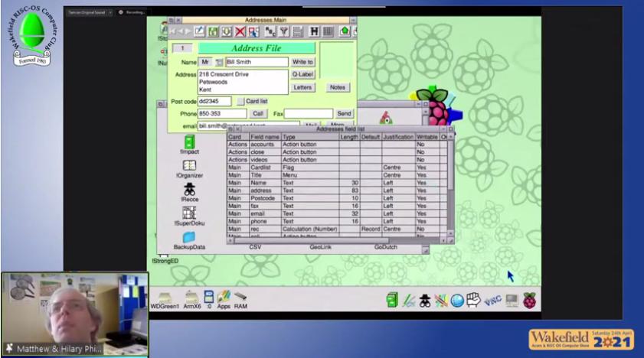644x358 pixels.
Task: Click the Q-Label button
Action: [x=302, y=74]
